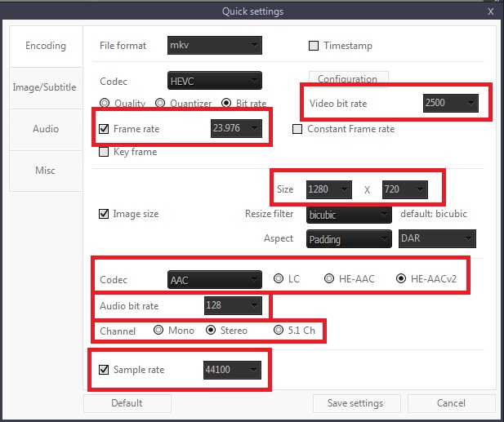Enable the Timestamp checkbox
This screenshot has width=504, height=422.
tap(314, 46)
